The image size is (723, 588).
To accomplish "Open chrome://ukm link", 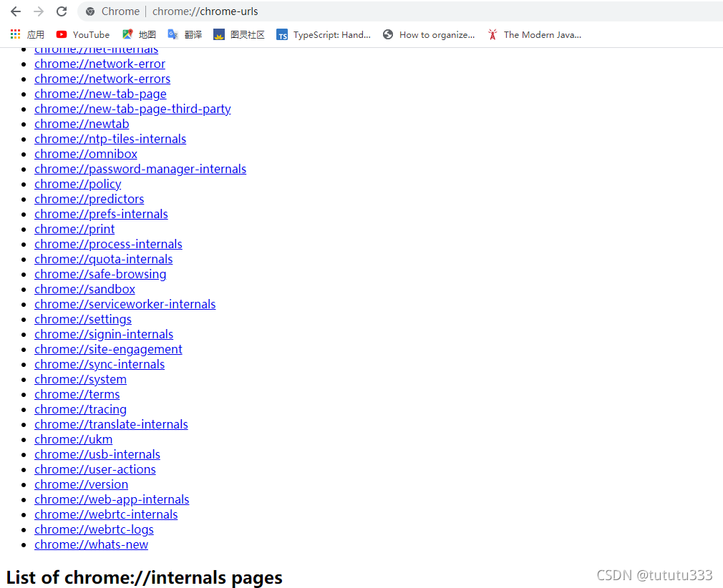I will click(73, 440).
